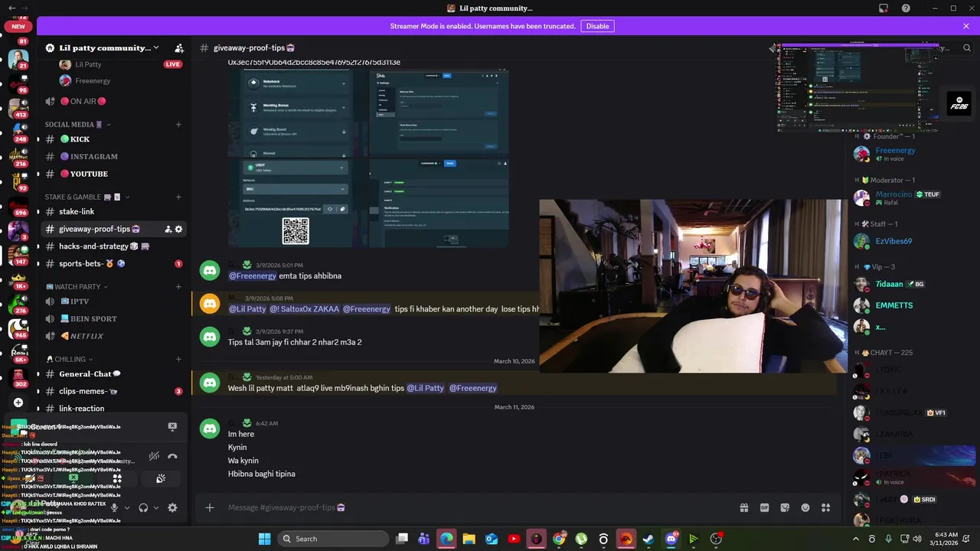
Task: Edit giveaway-proof-tips channel settings gear
Action: (179, 229)
